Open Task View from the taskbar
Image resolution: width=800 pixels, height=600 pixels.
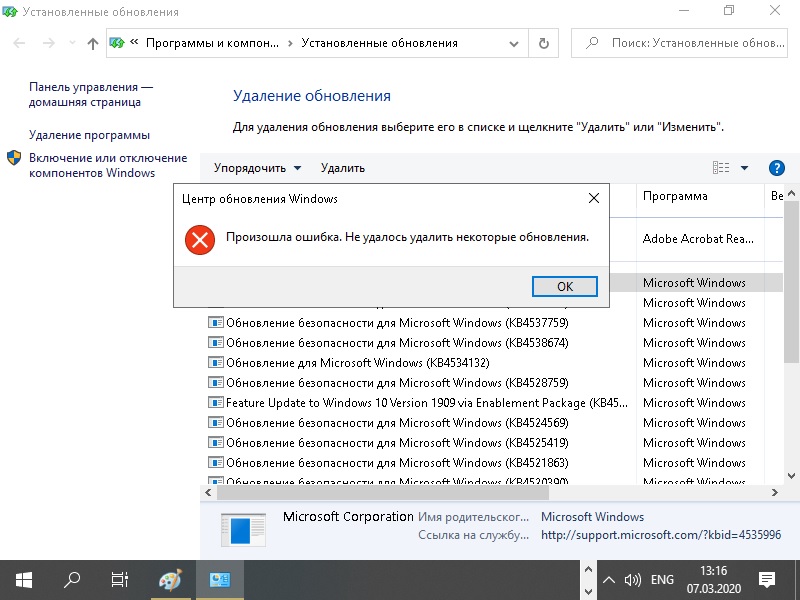[x=119, y=580]
